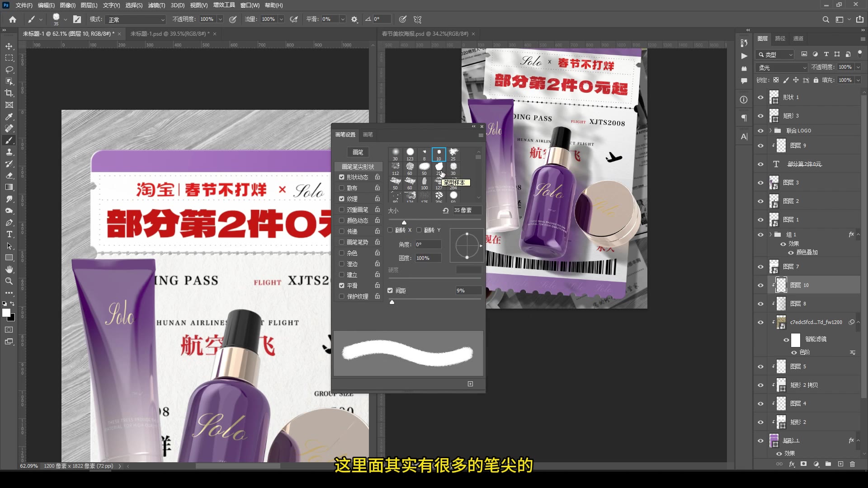Open layer blend mode 柔光 dropdown
The width and height of the screenshot is (868, 488).
(x=782, y=67)
